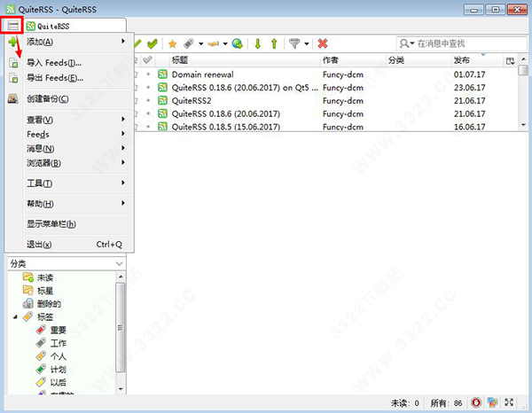Click the column chooser icon in table header
Image resolution: width=532 pixels, height=413 pixels.
pyautogui.click(x=511, y=60)
